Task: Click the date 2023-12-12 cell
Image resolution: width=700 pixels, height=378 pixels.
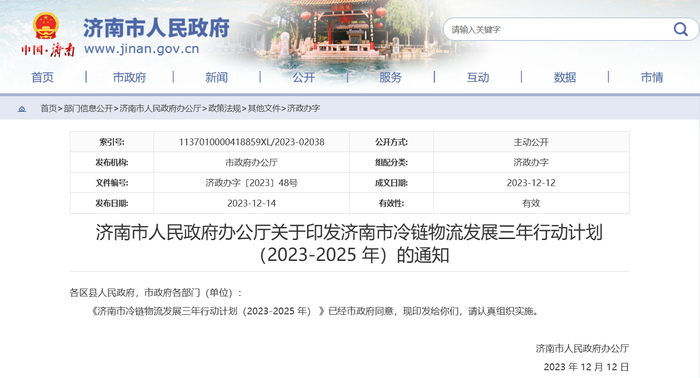Action: 531,183
